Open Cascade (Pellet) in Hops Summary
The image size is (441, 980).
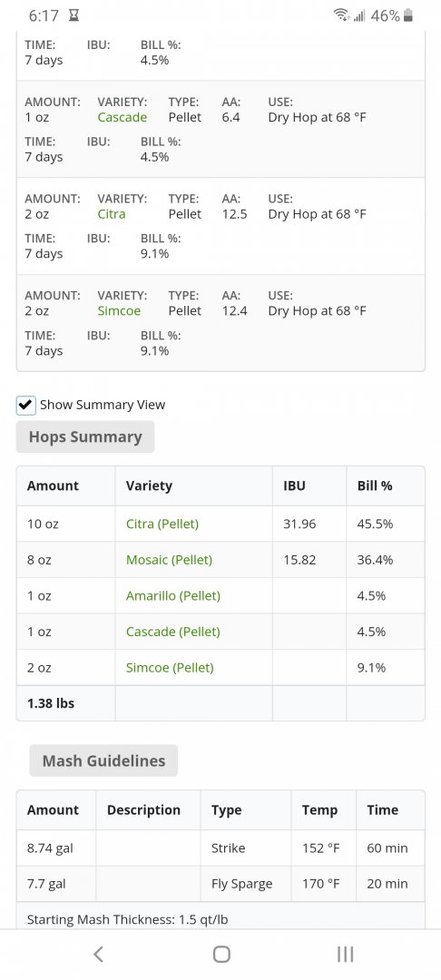[x=173, y=632]
